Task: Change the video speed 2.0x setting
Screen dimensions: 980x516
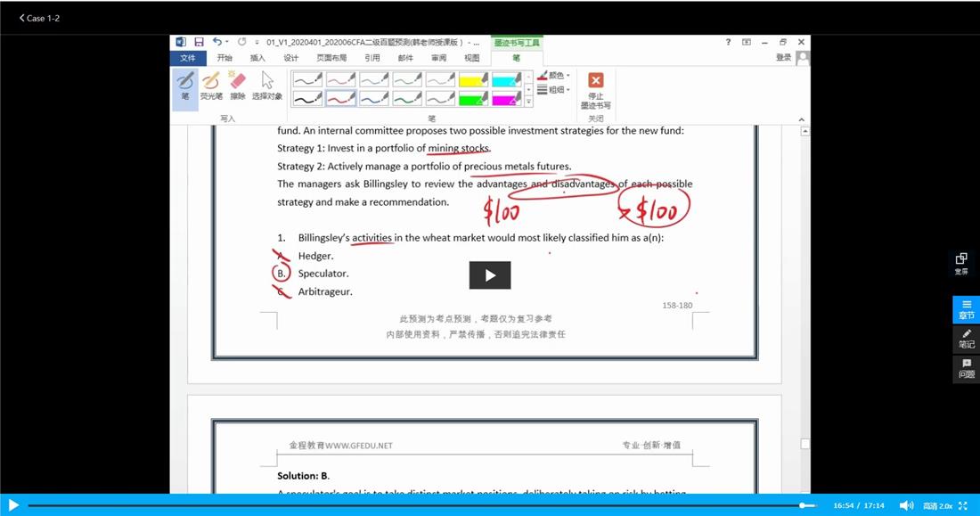Action: [946, 505]
